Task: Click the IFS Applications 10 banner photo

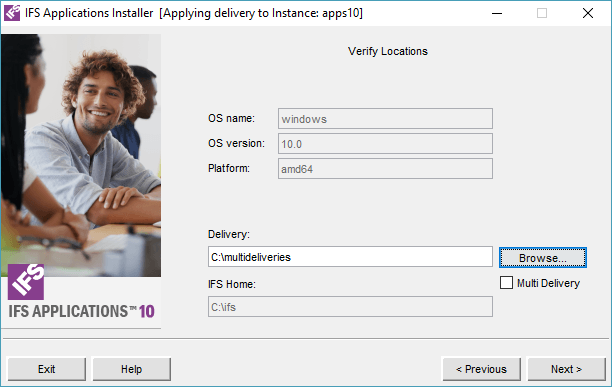Action: click(x=81, y=155)
